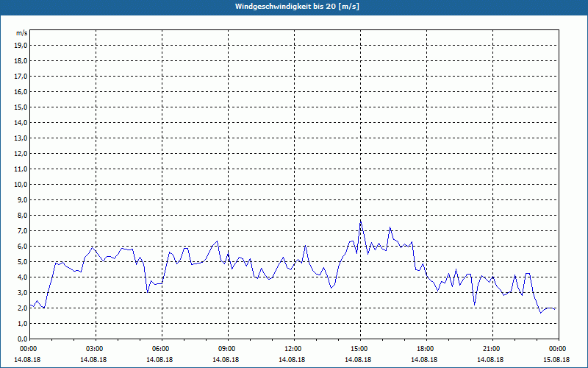Click the '0,0' y-axis label
The image size is (588, 368).
pyautogui.click(x=22, y=339)
